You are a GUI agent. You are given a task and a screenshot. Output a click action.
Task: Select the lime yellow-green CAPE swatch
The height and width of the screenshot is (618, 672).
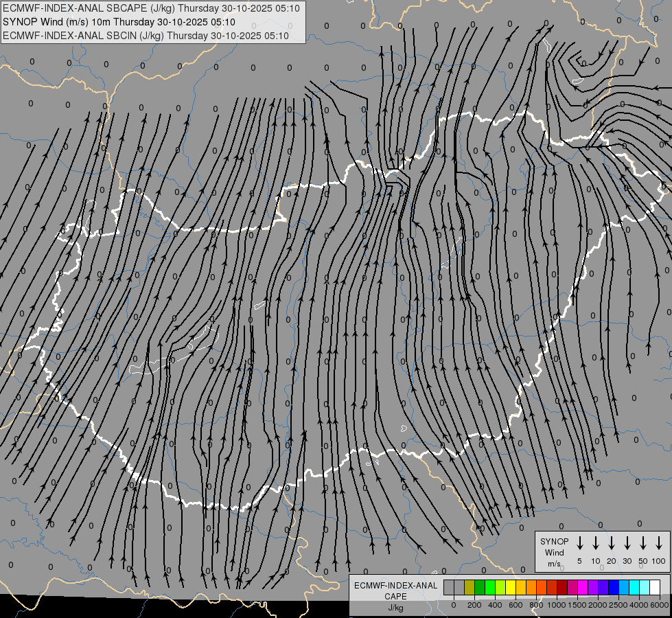[x=500, y=587]
